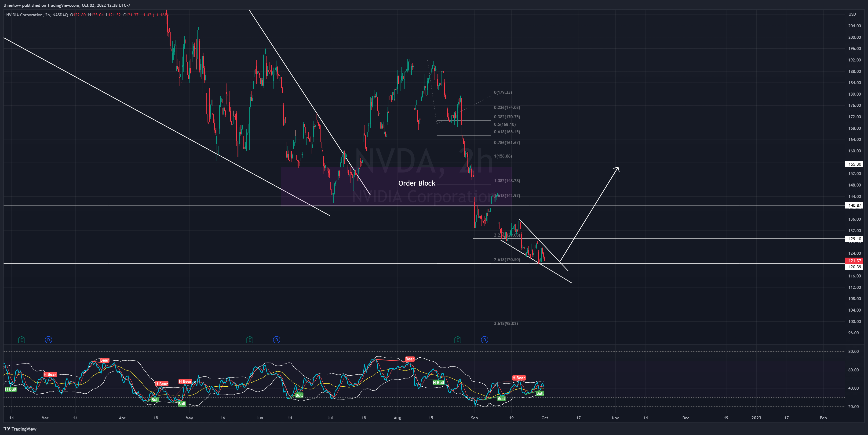
Task: Click the Jul label on the time axis
Action: (330, 418)
